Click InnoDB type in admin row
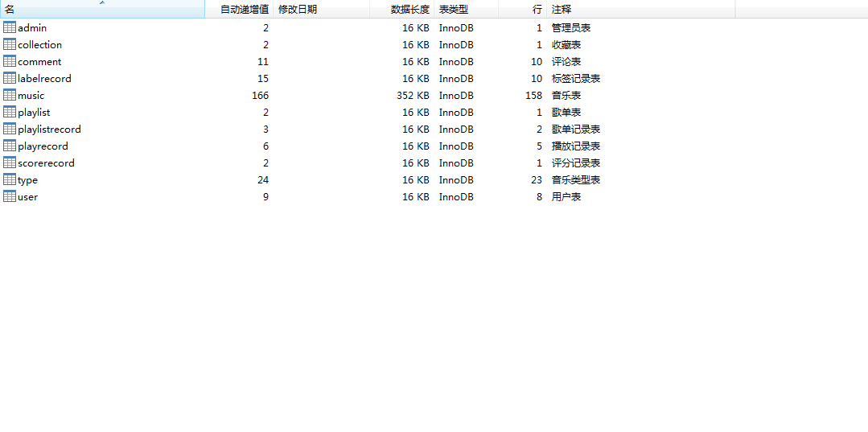868x432 pixels. pyautogui.click(x=456, y=27)
